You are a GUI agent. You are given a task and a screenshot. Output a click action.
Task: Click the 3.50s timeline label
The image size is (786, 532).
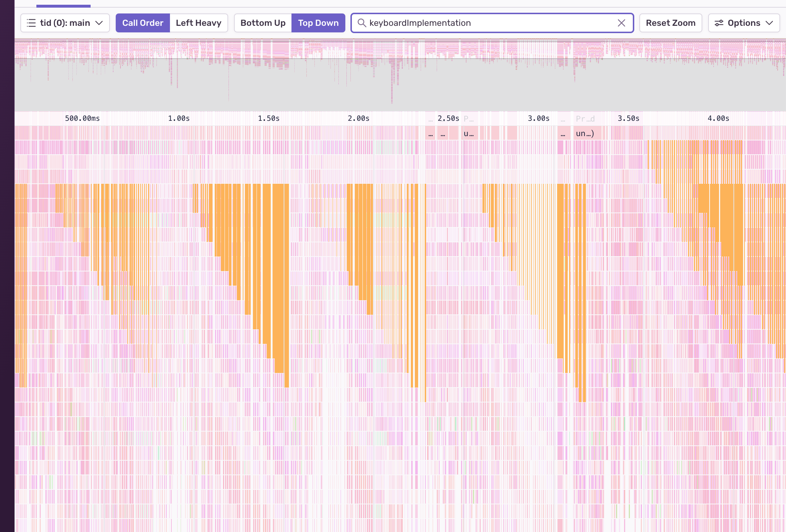628,119
